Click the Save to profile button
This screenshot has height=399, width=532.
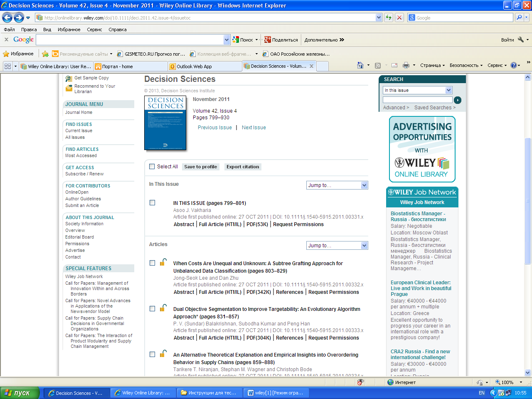[200, 167]
